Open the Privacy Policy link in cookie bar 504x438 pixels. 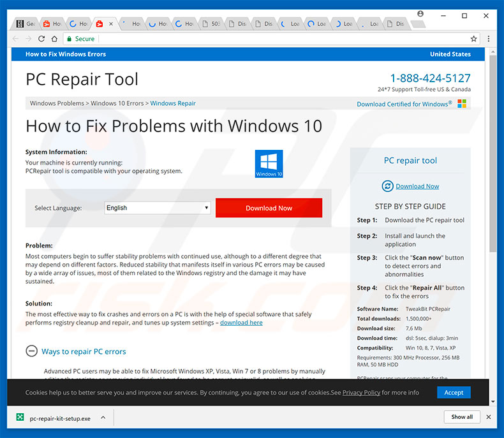tap(361, 392)
